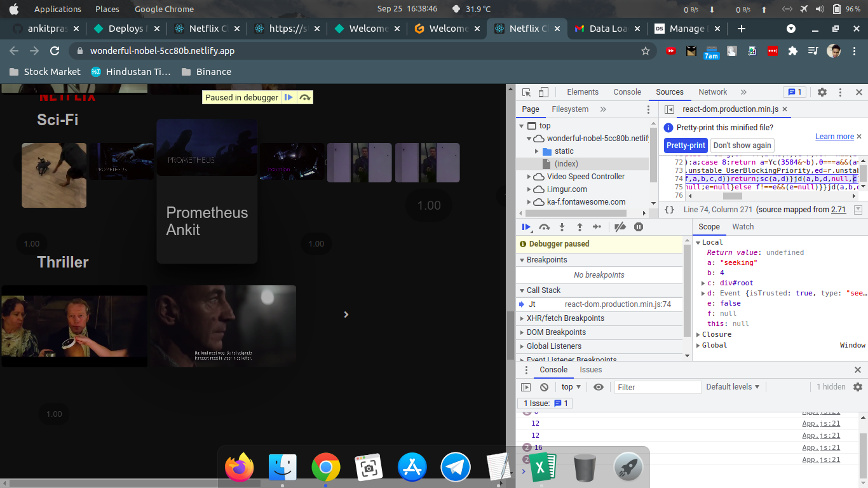
Task: Click the console Filter input
Action: tap(658, 387)
